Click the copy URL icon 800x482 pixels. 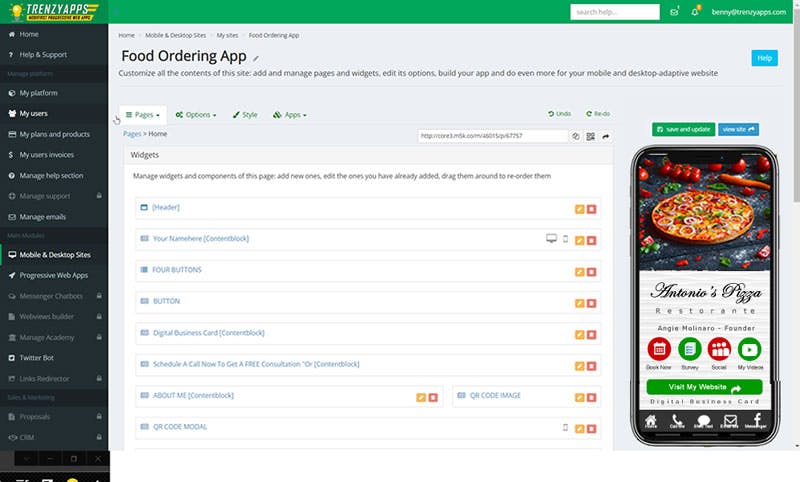(x=576, y=136)
